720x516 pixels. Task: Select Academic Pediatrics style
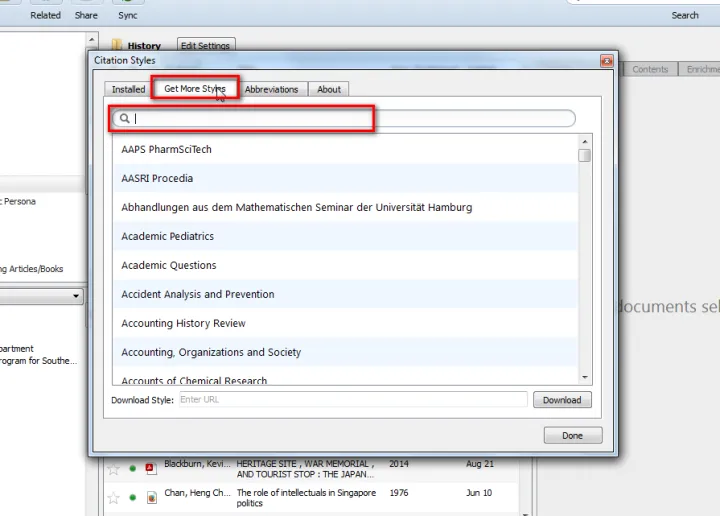[x=345, y=236]
